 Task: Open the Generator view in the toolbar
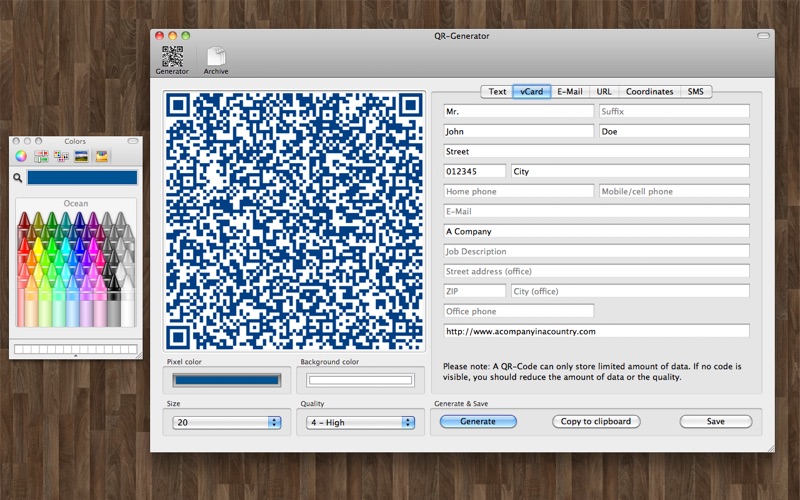pyautogui.click(x=172, y=60)
